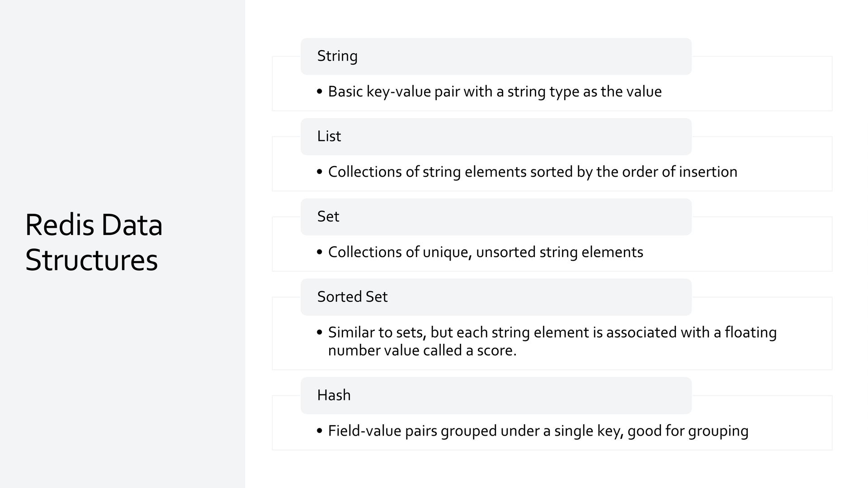Viewport: 868px width, 488px height.
Task: Click the 'Field-value pairs grouped' description text
Action: [538, 431]
